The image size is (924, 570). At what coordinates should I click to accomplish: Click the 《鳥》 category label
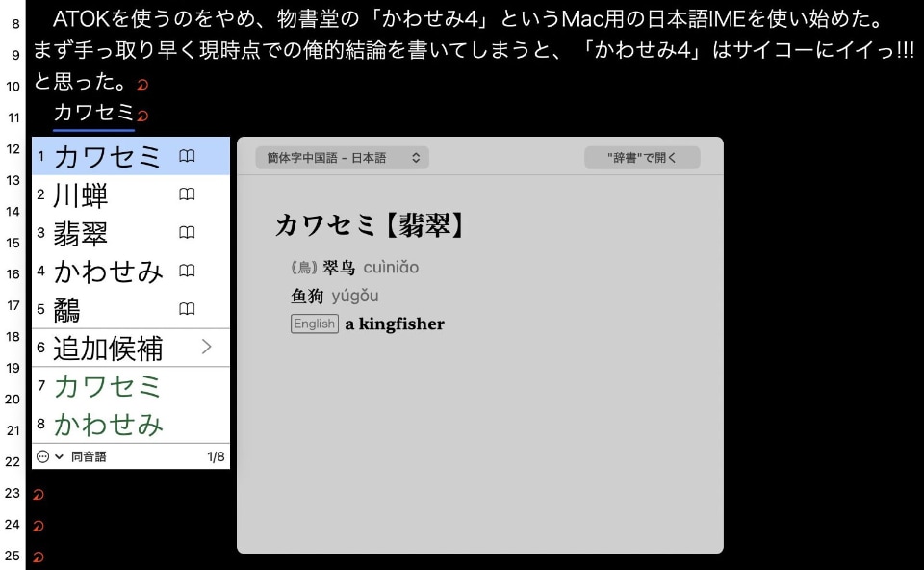(x=305, y=268)
